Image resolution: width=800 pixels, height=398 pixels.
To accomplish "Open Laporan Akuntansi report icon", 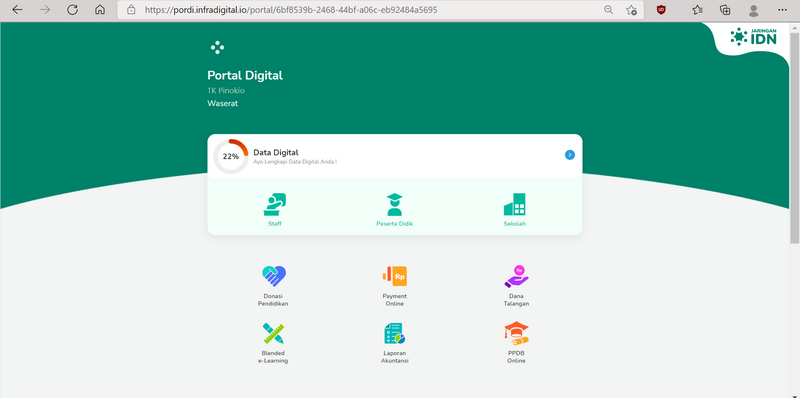I will pyautogui.click(x=394, y=333).
